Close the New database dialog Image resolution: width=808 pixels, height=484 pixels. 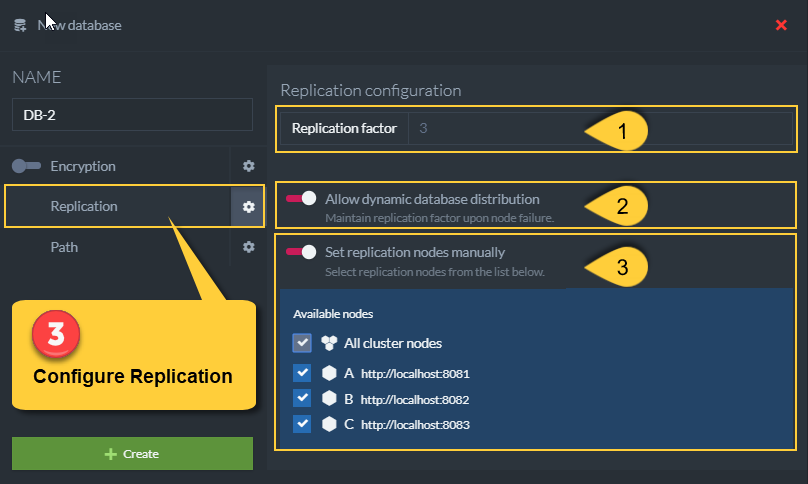click(x=781, y=25)
